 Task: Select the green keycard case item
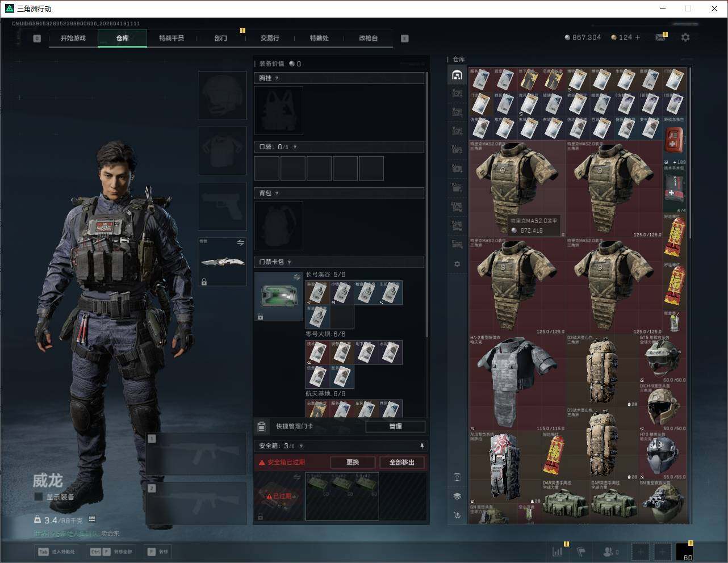pos(279,296)
